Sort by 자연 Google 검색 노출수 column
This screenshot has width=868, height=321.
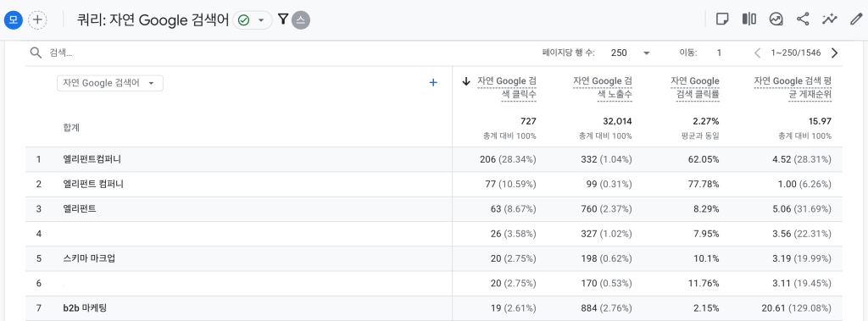(x=603, y=87)
